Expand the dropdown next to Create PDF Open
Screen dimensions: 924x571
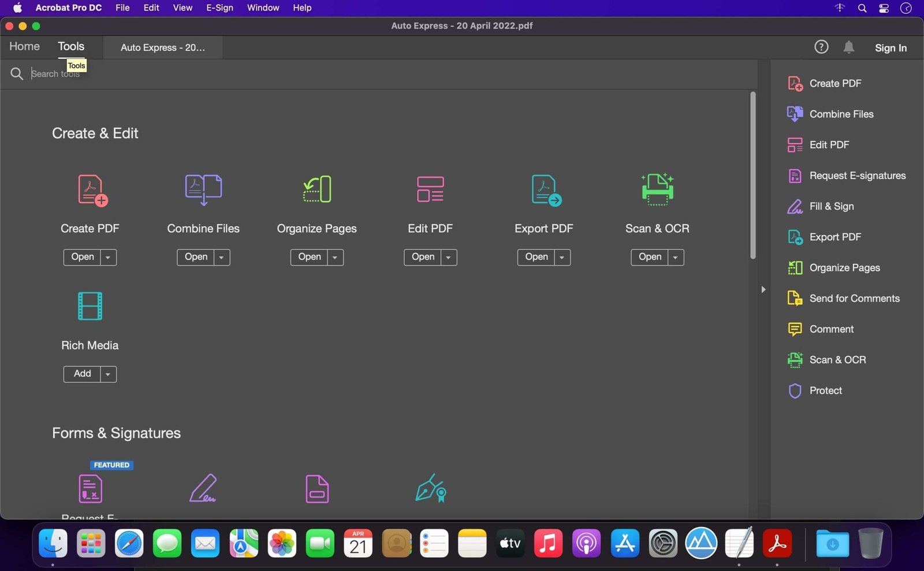pos(107,257)
